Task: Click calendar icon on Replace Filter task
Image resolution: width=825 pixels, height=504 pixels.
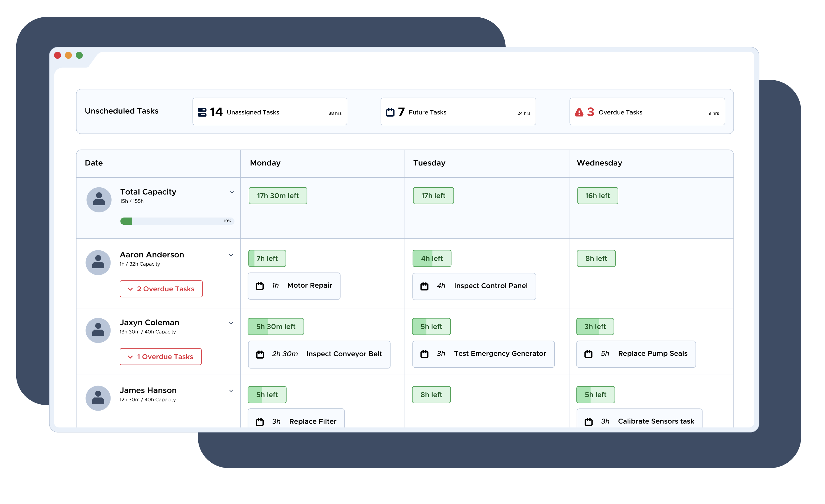Action: click(x=260, y=422)
